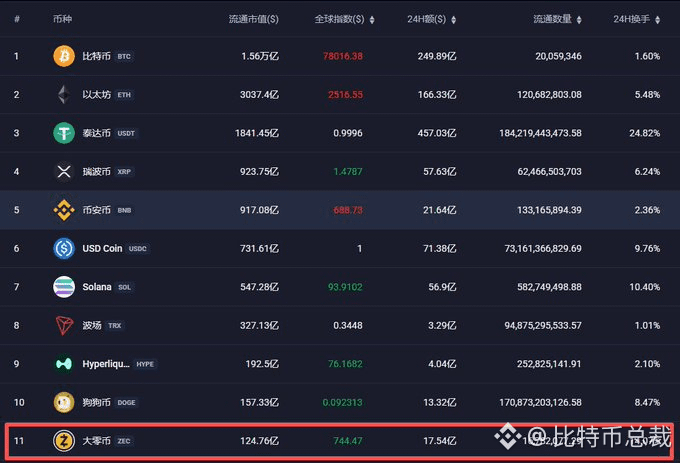Viewport: 680px width, 463px height.
Task: Open the Solana coin name link
Action: (x=97, y=287)
